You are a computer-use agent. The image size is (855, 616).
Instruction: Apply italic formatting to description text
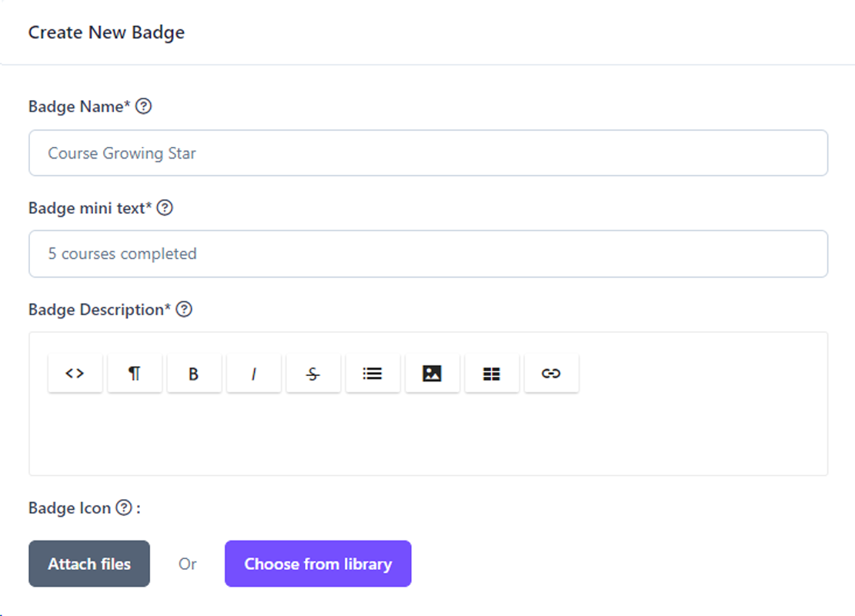tap(253, 374)
